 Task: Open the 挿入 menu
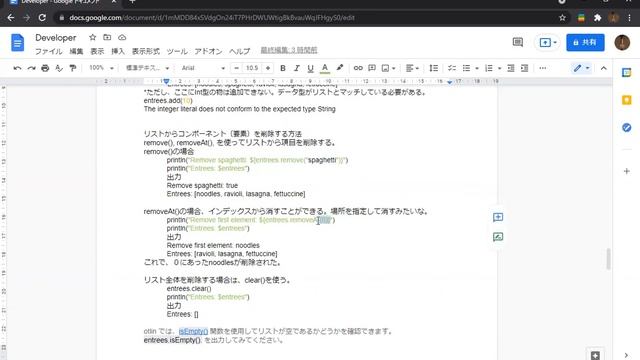point(118,51)
